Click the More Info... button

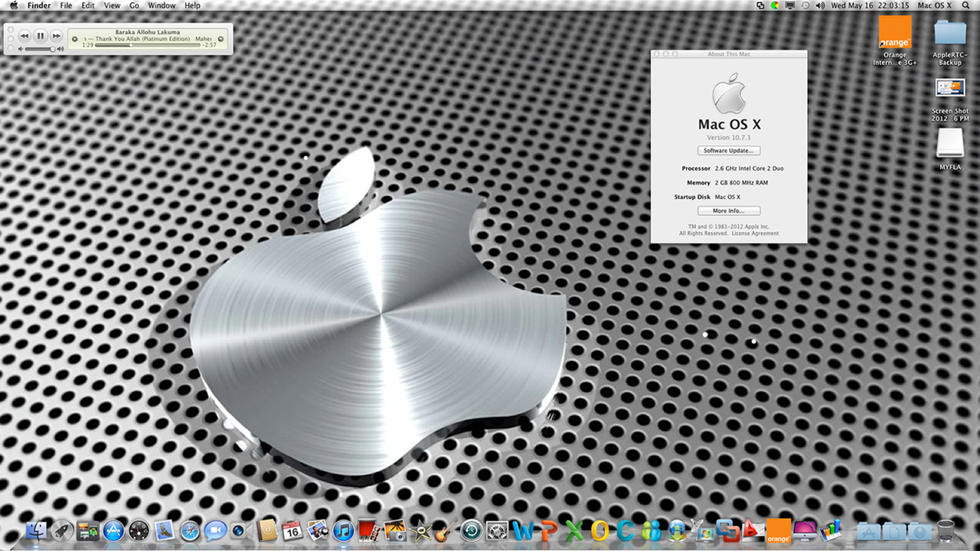pos(729,210)
